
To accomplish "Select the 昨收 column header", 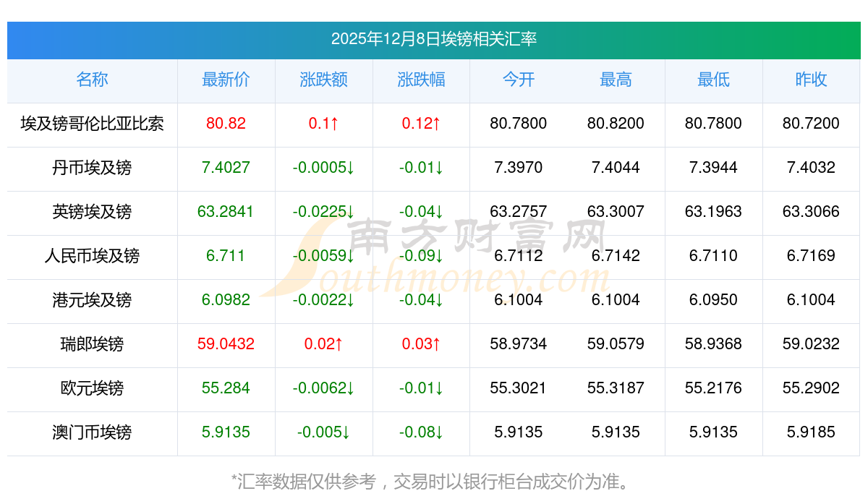I will click(x=811, y=80).
